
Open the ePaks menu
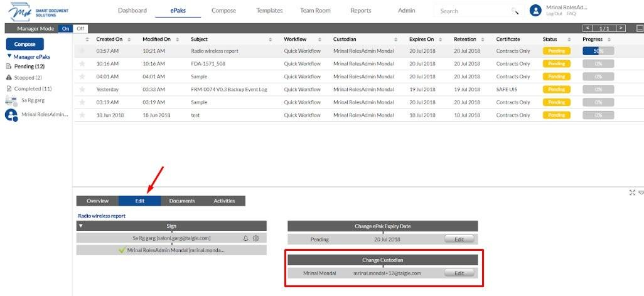pyautogui.click(x=178, y=11)
